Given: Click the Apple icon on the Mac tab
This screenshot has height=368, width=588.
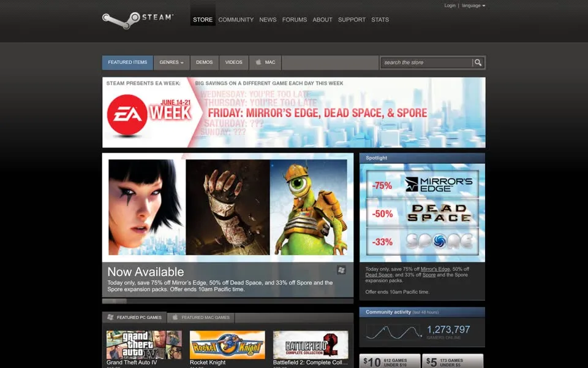Looking at the screenshot, I should [258, 63].
